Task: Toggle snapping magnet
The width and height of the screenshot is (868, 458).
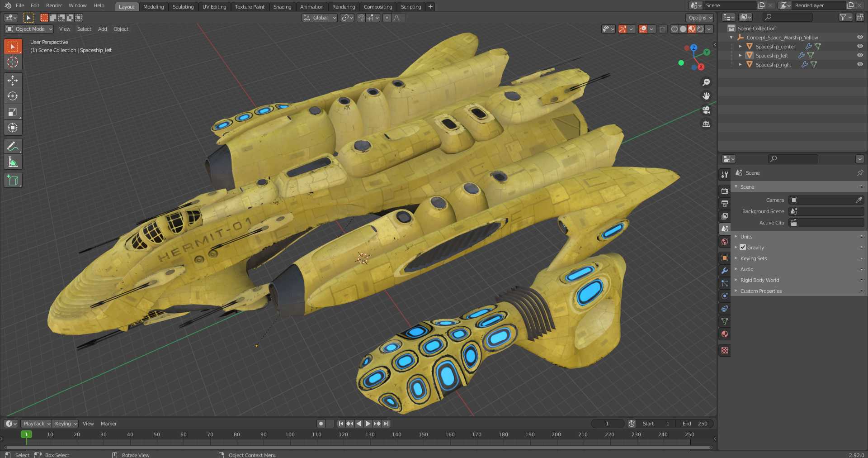Action: (x=361, y=18)
